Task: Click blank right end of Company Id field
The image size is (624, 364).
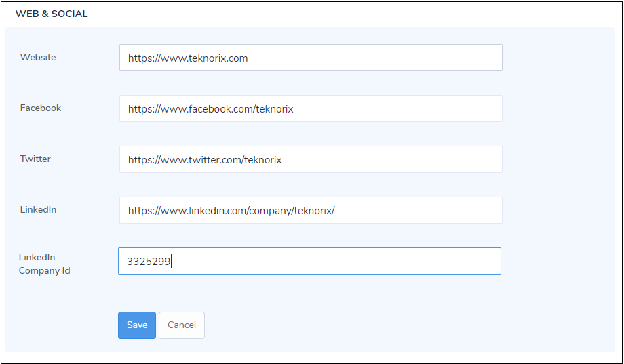Action: point(434,261)
